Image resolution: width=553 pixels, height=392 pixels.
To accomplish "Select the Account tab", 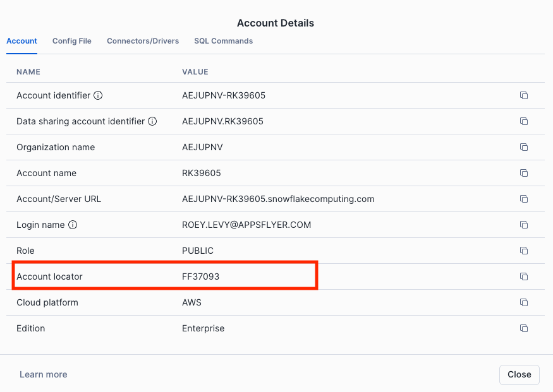I will point(21,41).
